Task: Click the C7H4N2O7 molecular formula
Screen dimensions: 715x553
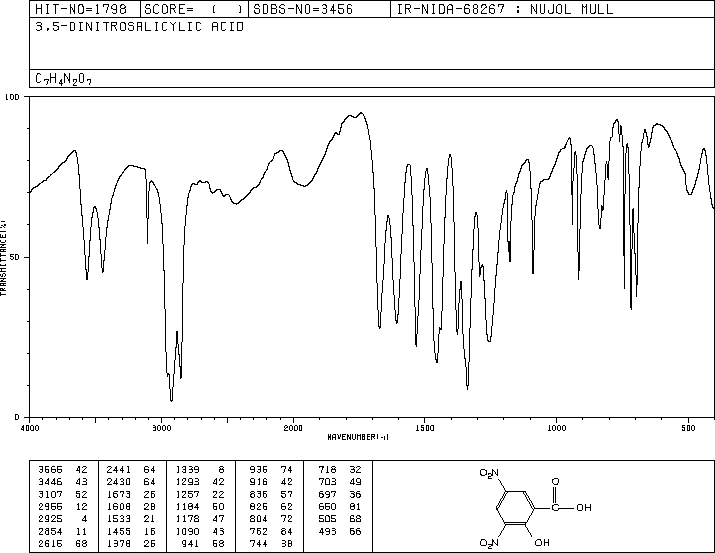Action: [63, 79]
